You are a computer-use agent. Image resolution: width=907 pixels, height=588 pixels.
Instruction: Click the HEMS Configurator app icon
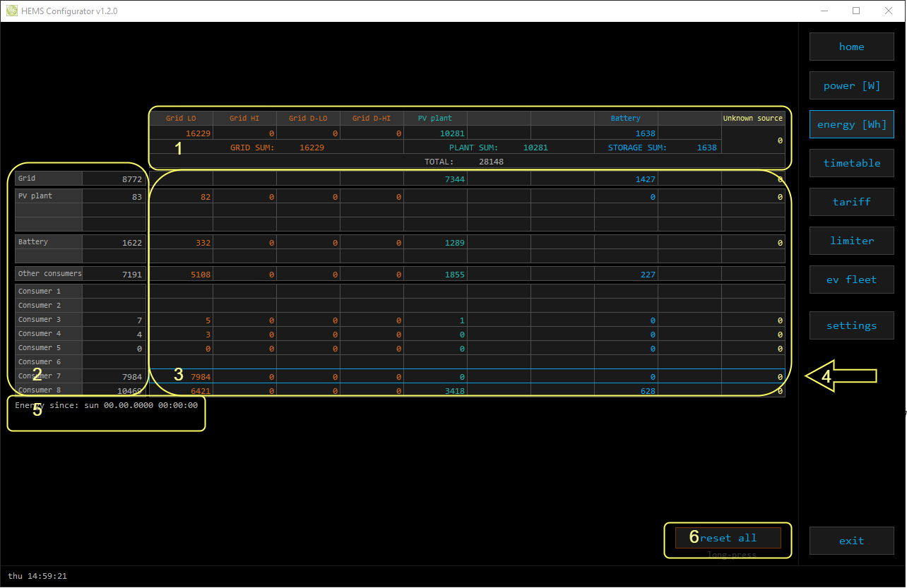pos(11,11)
